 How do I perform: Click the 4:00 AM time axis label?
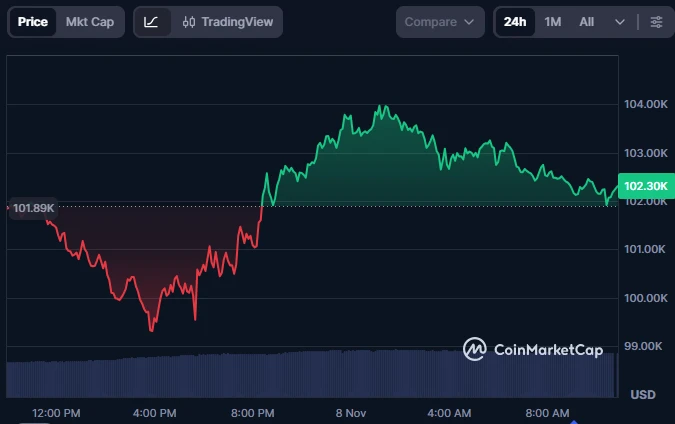tap(449, 413)
